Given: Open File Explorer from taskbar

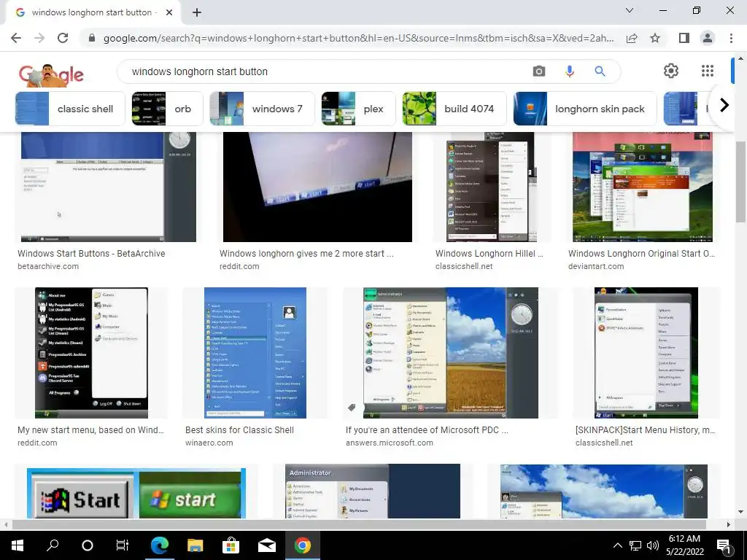Looking at the screenshot, I should [x=195, y=545].
